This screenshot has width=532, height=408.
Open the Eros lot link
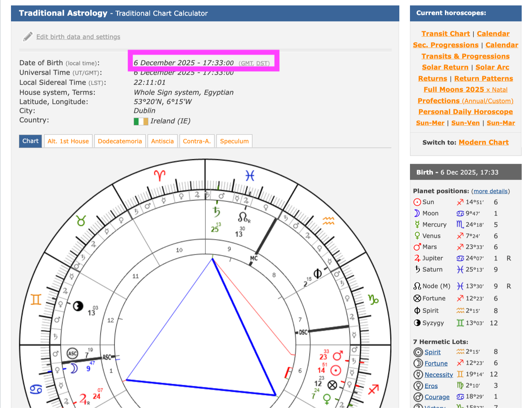coord(431,386)
